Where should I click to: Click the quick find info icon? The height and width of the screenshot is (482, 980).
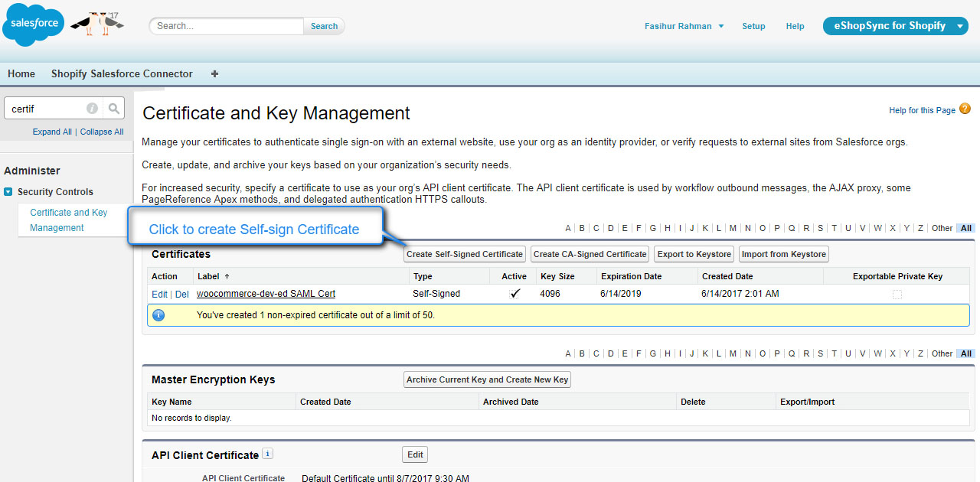(92, 109)
